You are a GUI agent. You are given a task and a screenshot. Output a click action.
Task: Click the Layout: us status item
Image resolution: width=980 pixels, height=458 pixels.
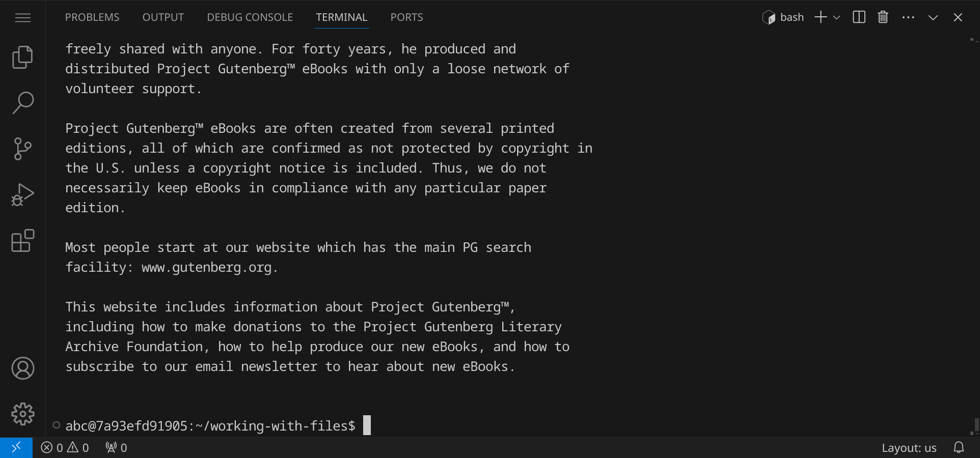(909, 448)
